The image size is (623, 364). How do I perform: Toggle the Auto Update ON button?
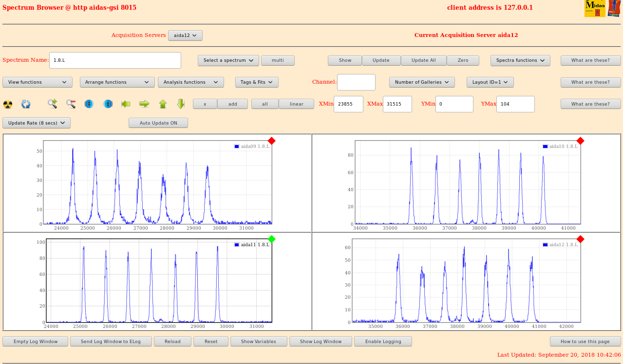158,123
